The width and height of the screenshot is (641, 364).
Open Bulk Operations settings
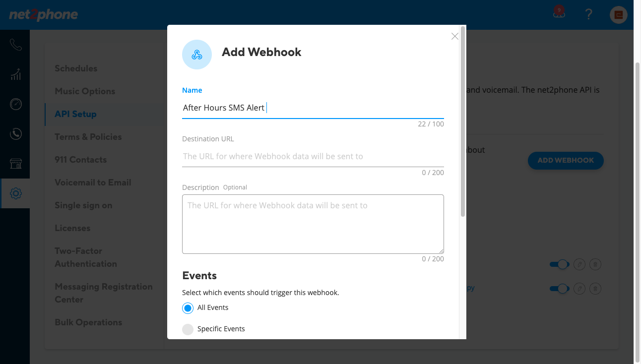coord(88,322)
